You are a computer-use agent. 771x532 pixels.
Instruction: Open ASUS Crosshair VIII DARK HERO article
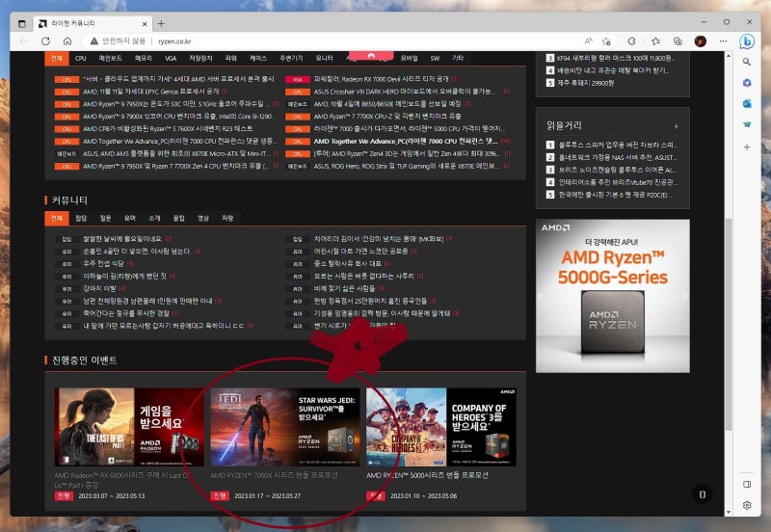405,92
